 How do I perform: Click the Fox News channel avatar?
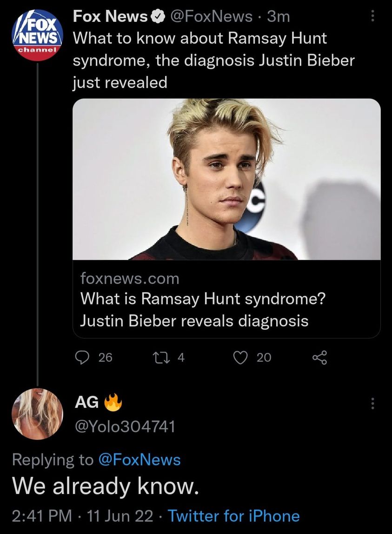coord(37,35)
